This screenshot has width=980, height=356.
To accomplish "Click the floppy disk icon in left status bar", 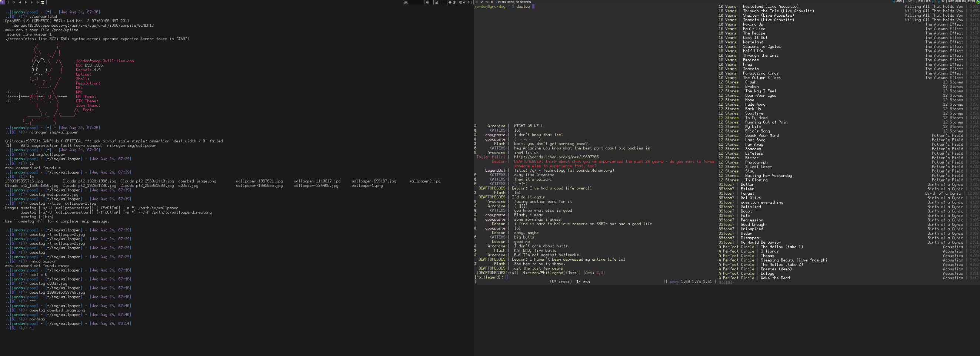I will pos(436,2).
